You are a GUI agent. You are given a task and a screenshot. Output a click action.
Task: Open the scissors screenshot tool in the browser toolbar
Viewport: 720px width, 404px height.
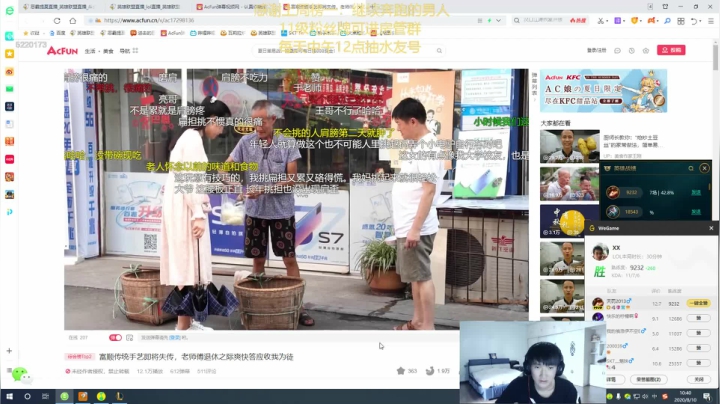[x=600, y=21]
